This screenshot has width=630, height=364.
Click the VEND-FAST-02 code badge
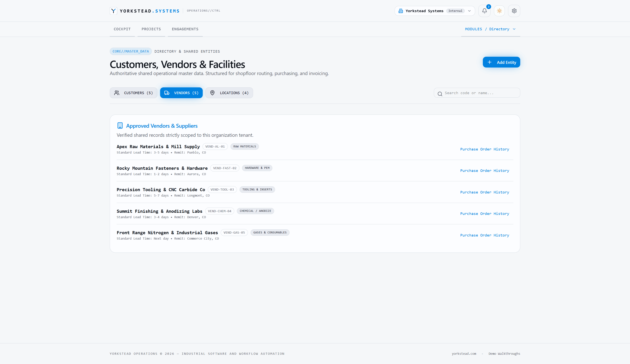click(225, 168)
